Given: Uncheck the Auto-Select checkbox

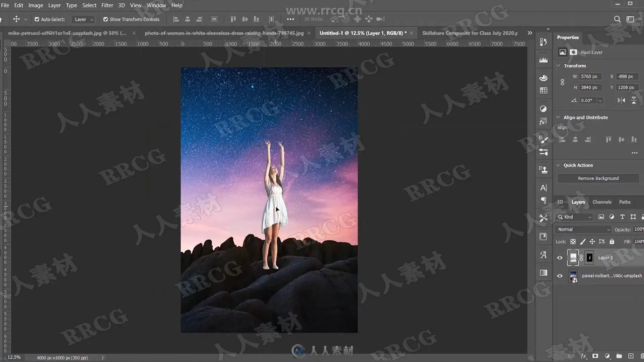Looking at the screenshot, I should click(x=37, y=19).
